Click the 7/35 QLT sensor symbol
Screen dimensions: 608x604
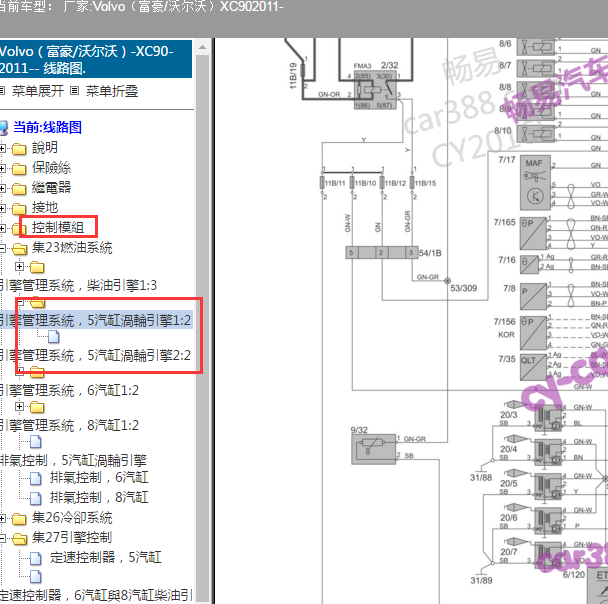coord(533,367)
